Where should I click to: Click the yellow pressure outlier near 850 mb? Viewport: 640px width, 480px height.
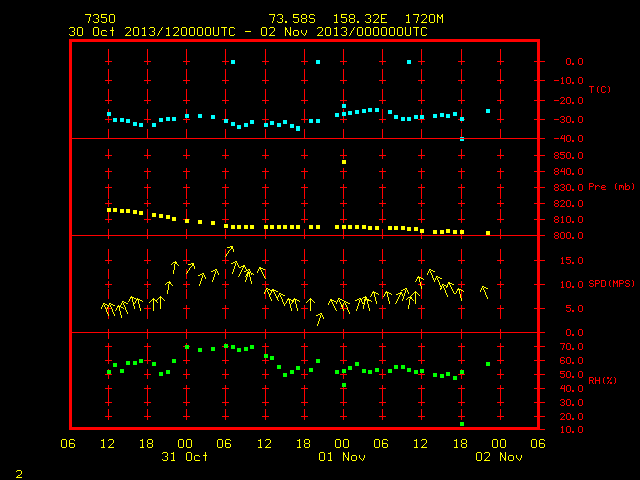pos(344,162)
